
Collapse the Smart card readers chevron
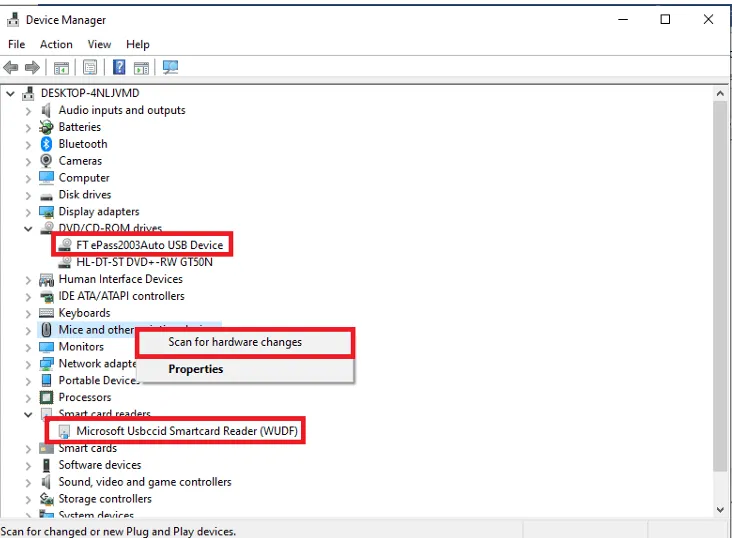pos(28,414)
